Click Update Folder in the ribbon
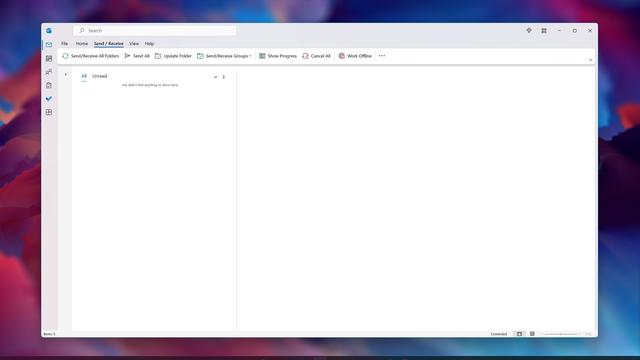 click(173, 56)
